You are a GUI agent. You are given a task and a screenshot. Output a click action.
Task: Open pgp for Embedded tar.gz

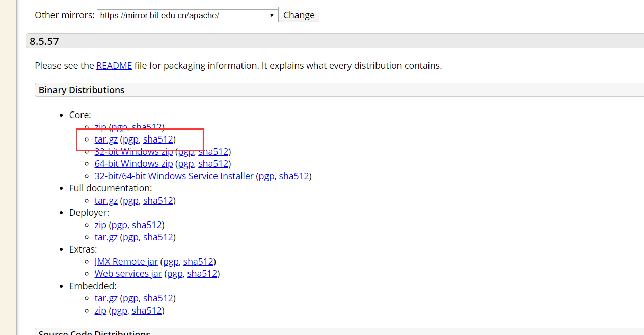(131, 298)
